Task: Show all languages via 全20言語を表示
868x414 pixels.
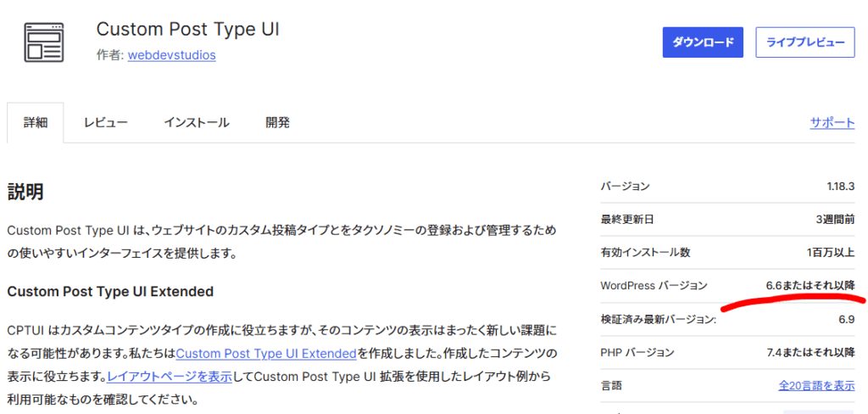Action: [x=816, y=385]
